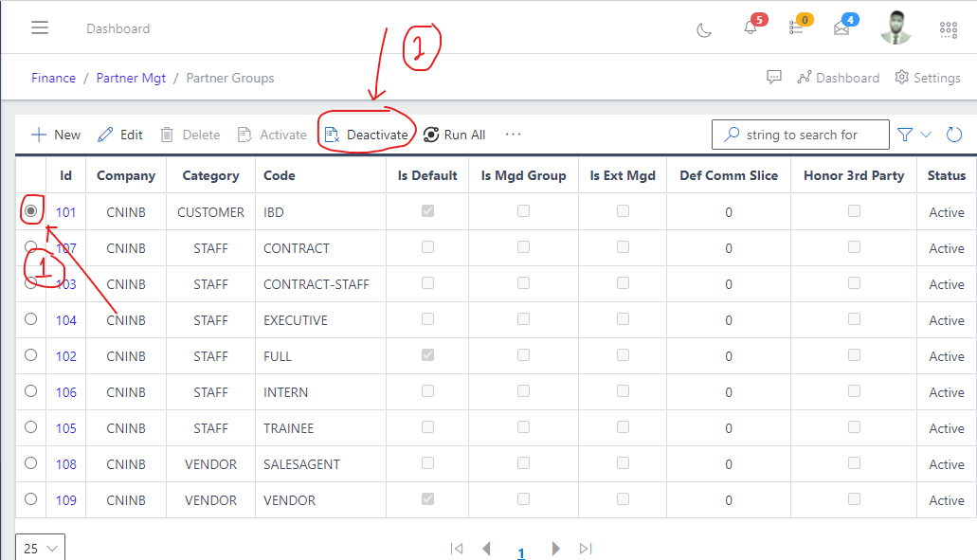Open the tasks list with 0 badge
The image size is (977, 560).
tap(797, 28)
